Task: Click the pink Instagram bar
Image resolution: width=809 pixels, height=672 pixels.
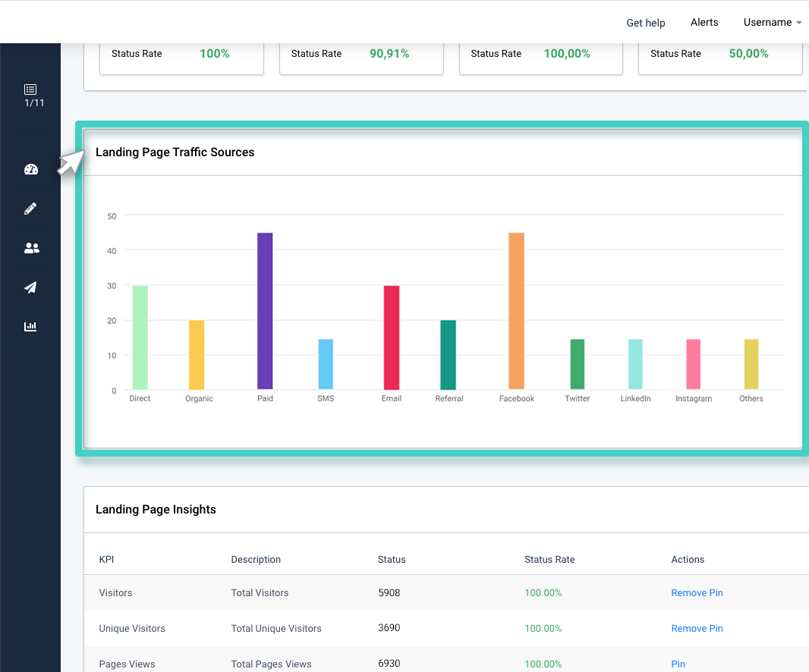Action: [693, 364]
